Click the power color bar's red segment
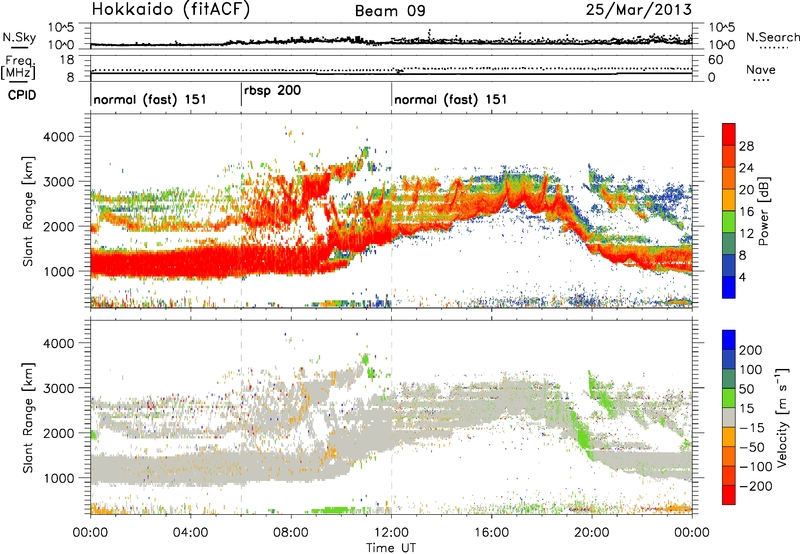Screen dimensions: 800x554 (729, 134)
